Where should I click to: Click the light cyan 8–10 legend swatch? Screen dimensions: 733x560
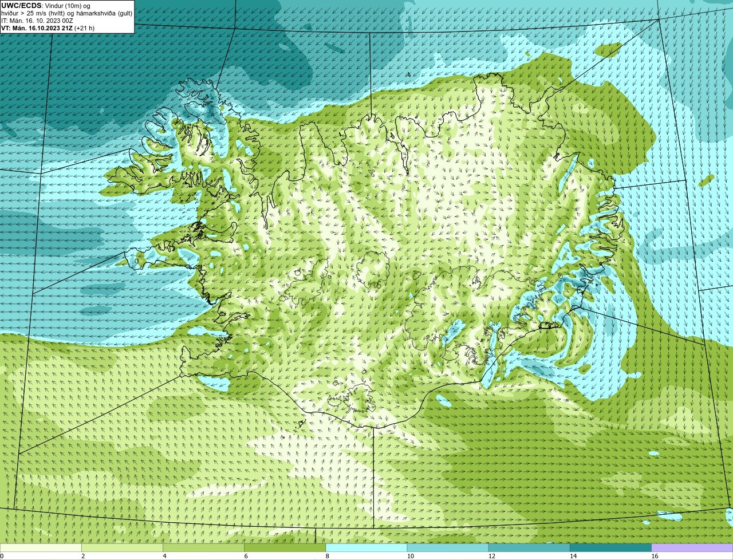click(x=366, y=548)
